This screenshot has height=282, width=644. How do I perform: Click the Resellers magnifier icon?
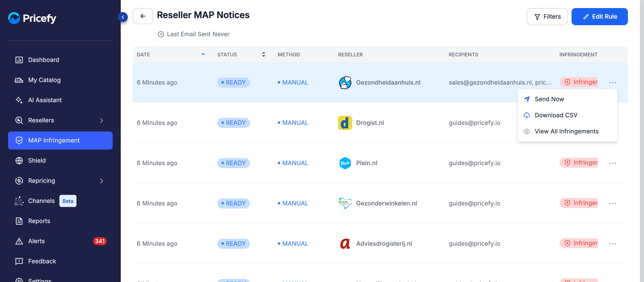tap(19, 120)
